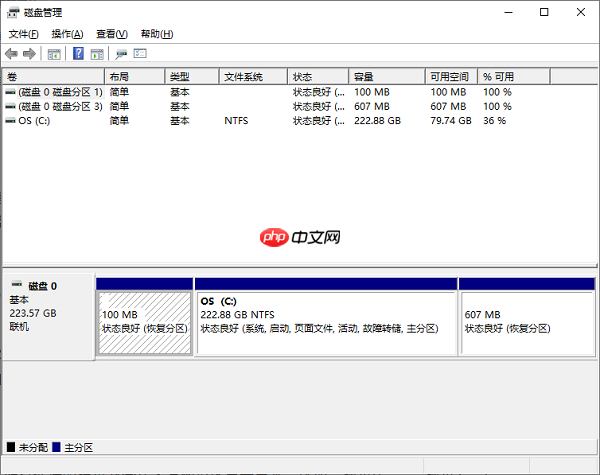Viewport: 600px width, 475px height.
Task: Open the 操作(A) menu
Action: pos(67,34)
